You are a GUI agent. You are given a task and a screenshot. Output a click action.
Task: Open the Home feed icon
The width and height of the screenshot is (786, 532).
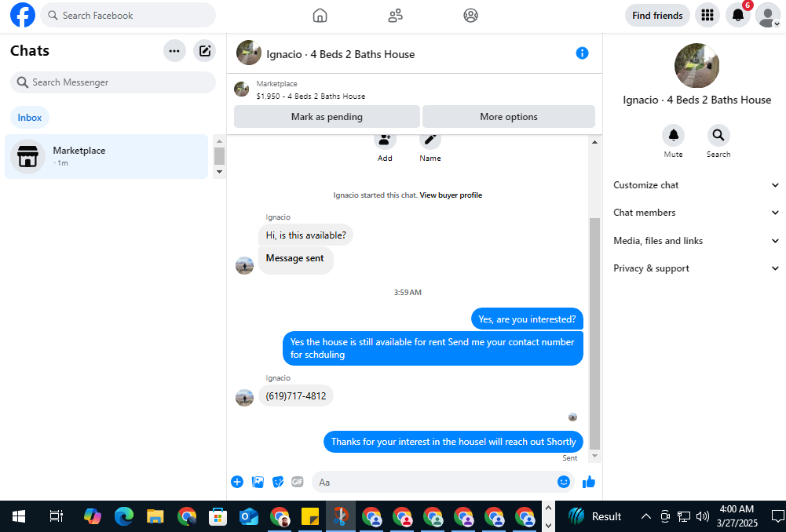click(x=320, y=16)
